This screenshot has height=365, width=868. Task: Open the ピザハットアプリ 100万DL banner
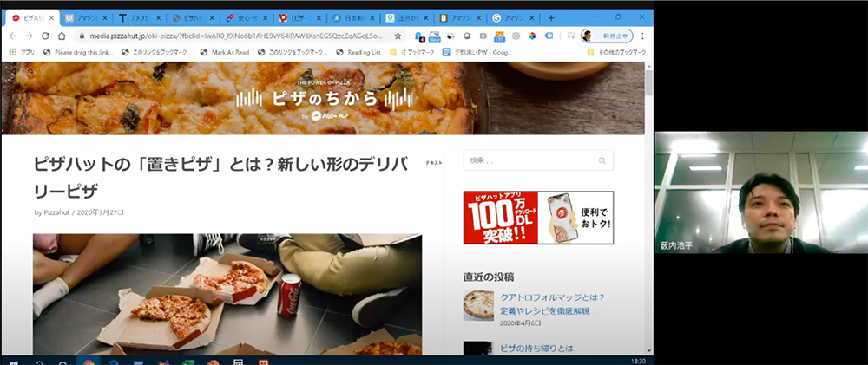538,218
